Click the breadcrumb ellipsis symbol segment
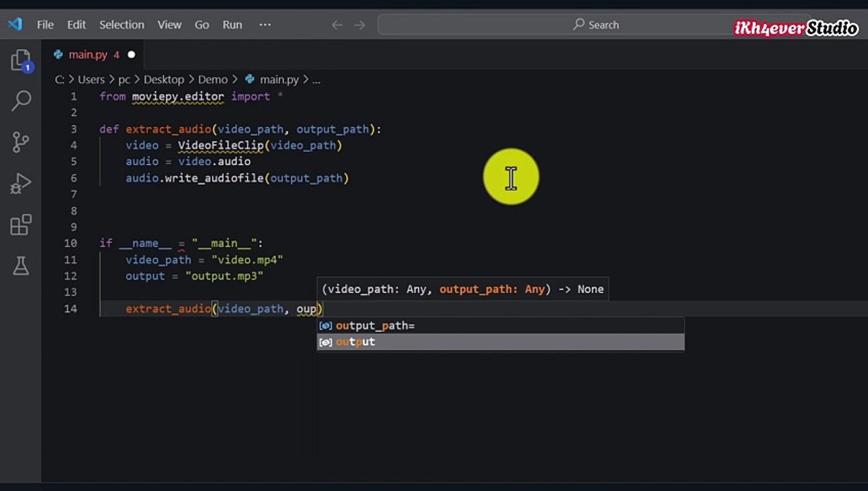868x491 pixels. click(316, 79)
